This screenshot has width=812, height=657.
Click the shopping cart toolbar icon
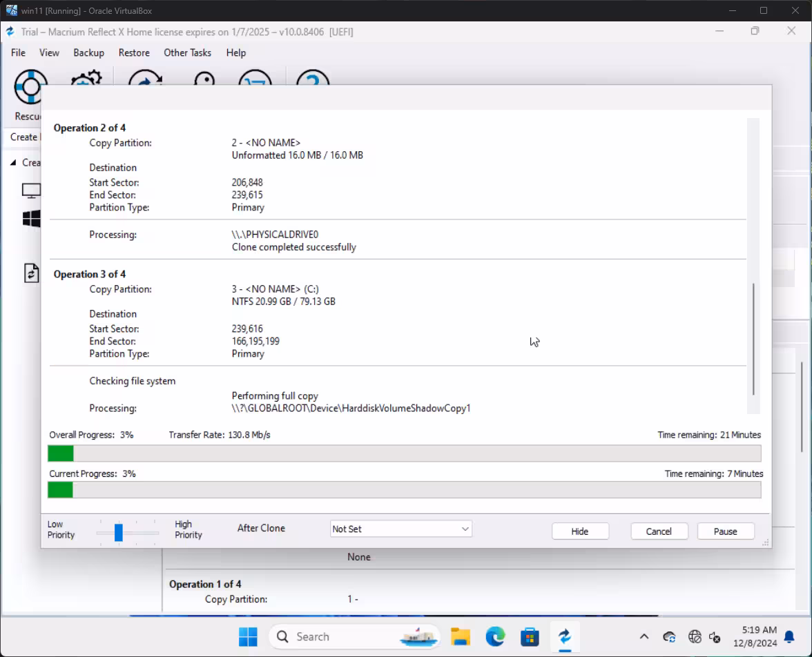coord(255,78)
